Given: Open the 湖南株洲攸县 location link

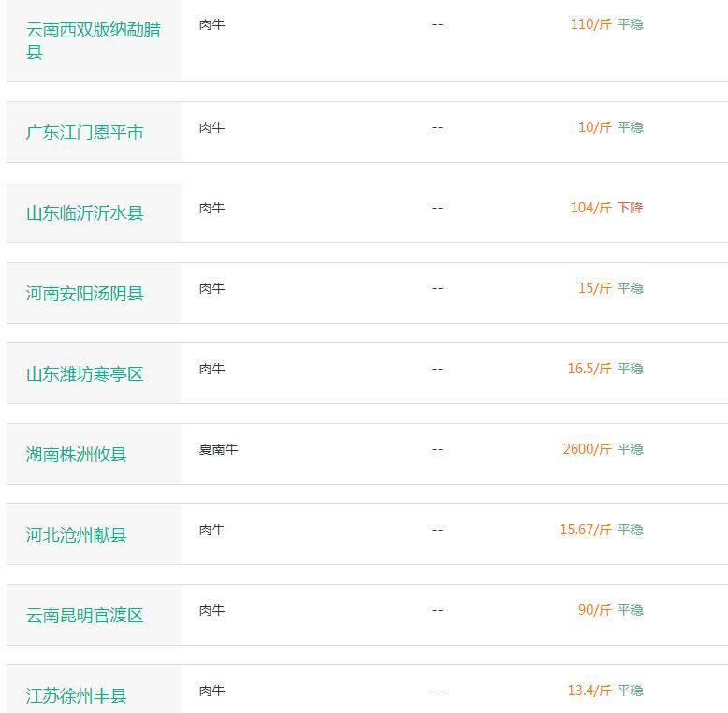Looking at the screenshot, I should pyautogui.click(x=76, y=455).
